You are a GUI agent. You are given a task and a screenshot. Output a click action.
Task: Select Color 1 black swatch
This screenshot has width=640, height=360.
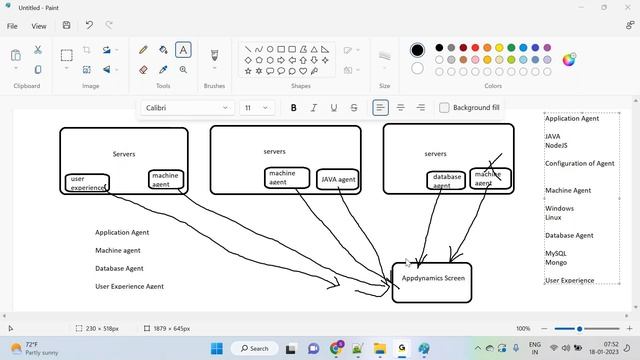coord(417,50)
